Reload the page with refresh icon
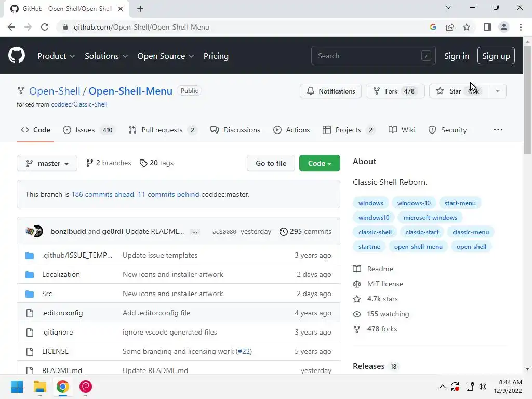This screenshot has width=532, height=399. [45, 27]
